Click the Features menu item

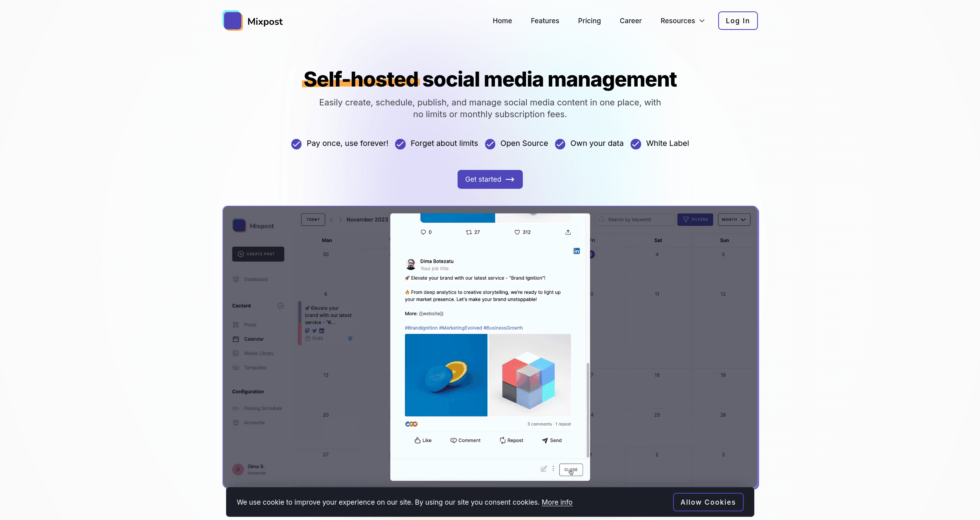(x=544, y=20)
